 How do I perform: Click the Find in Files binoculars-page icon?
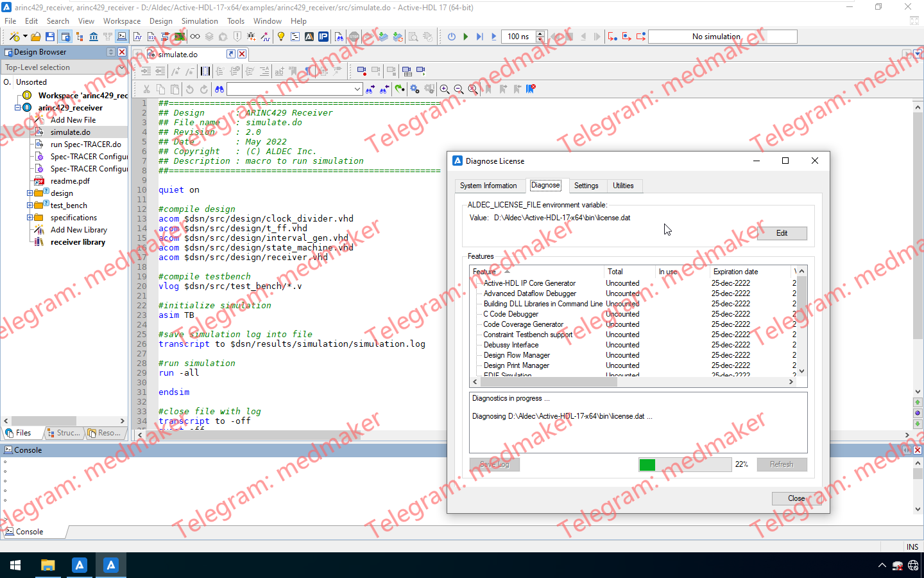coord(339,37)
